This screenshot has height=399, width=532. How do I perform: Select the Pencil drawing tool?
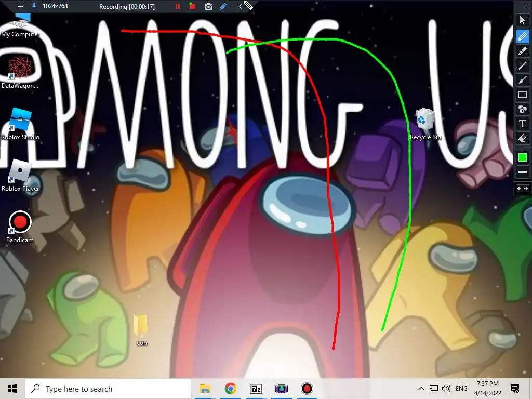(523, 36)
